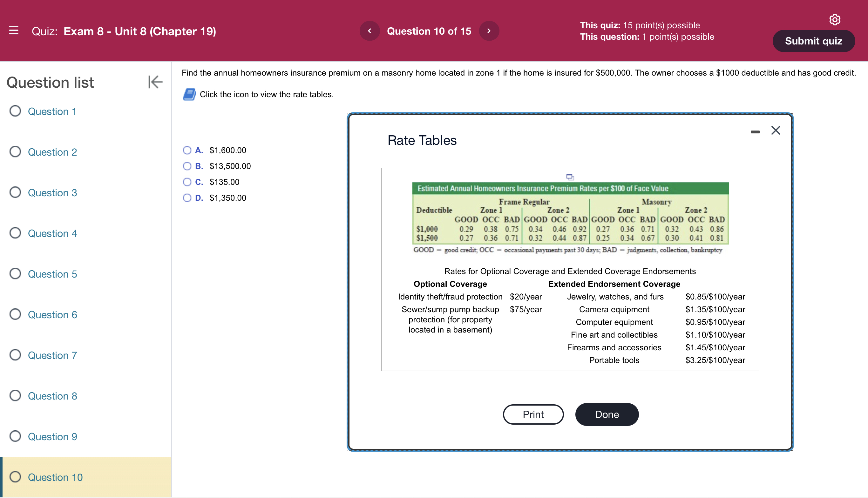
Task: Click the Done button
Action: [607, 414]
